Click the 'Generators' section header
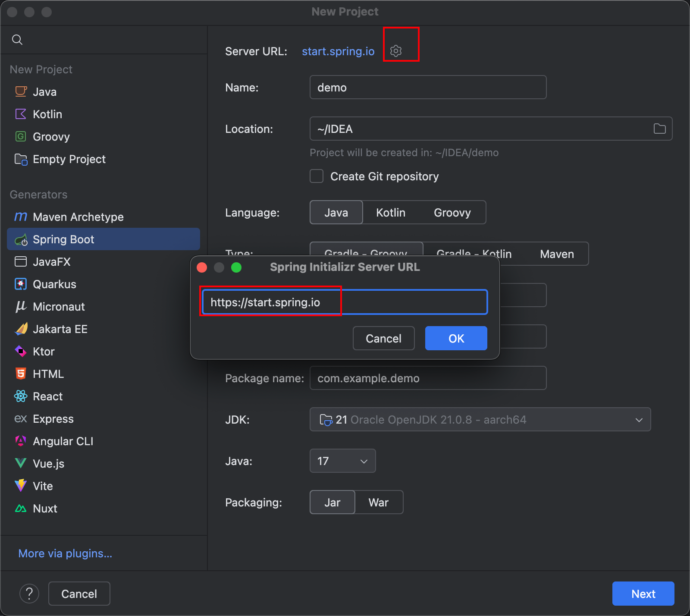This screenshot has height=616, width=690. tap(38, 194)
